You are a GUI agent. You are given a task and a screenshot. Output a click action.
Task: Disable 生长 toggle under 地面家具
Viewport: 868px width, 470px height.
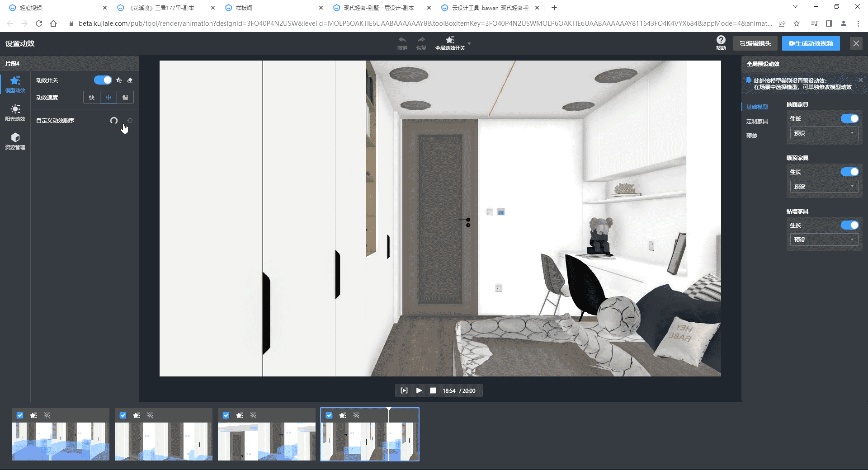pyautogui.click(x=849, y=118)
